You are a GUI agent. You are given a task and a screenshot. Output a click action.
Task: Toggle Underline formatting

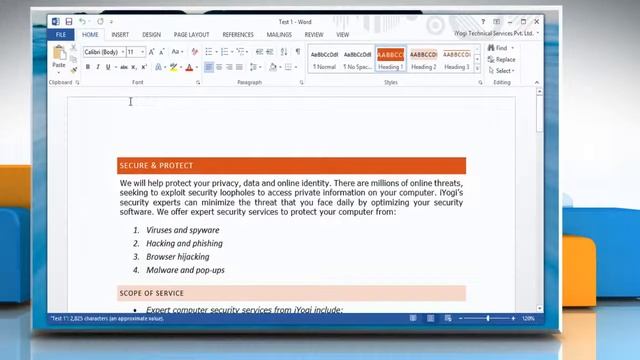pyautogui.click(x=108, y=67)
